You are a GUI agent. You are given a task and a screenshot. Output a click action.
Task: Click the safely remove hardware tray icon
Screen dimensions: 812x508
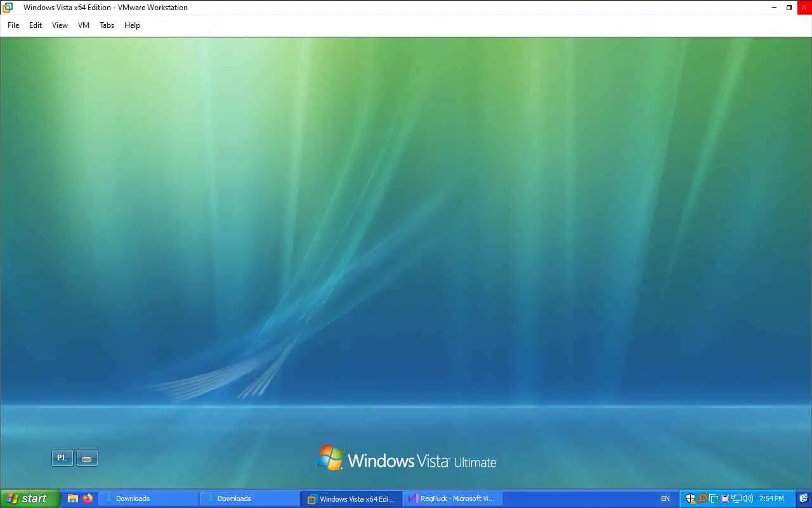click(725, 498)
